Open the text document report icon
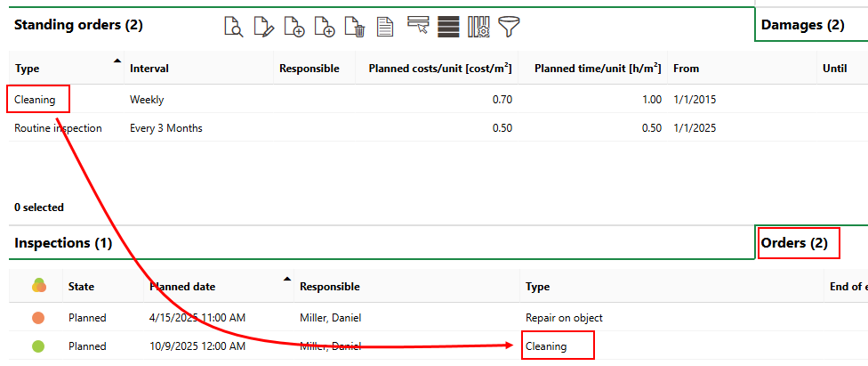This screenshot has height=366, width=868. point(385,27)
